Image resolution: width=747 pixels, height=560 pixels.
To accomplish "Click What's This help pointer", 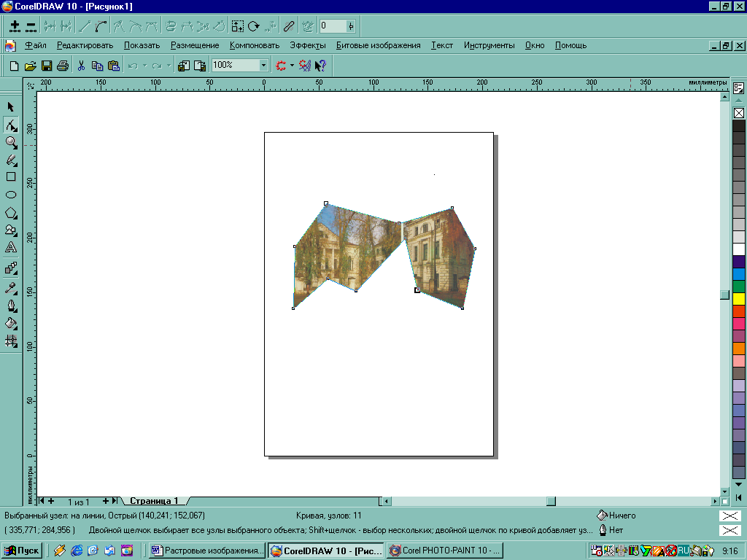I will coord(321,66).
